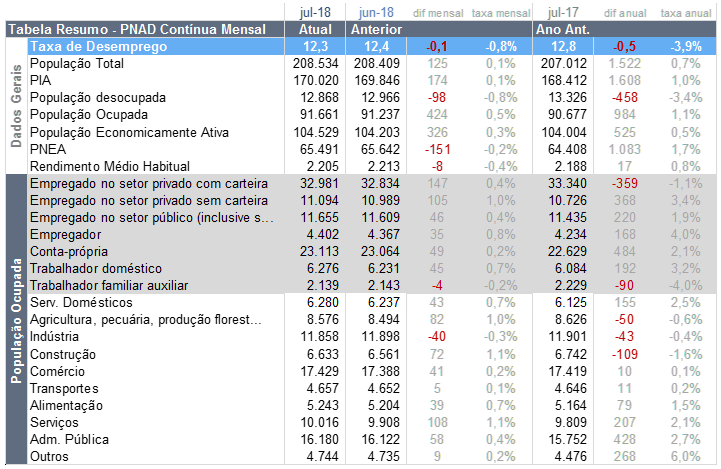
Task: Select the 'dif anual' column header
Action: pos(625,13)
